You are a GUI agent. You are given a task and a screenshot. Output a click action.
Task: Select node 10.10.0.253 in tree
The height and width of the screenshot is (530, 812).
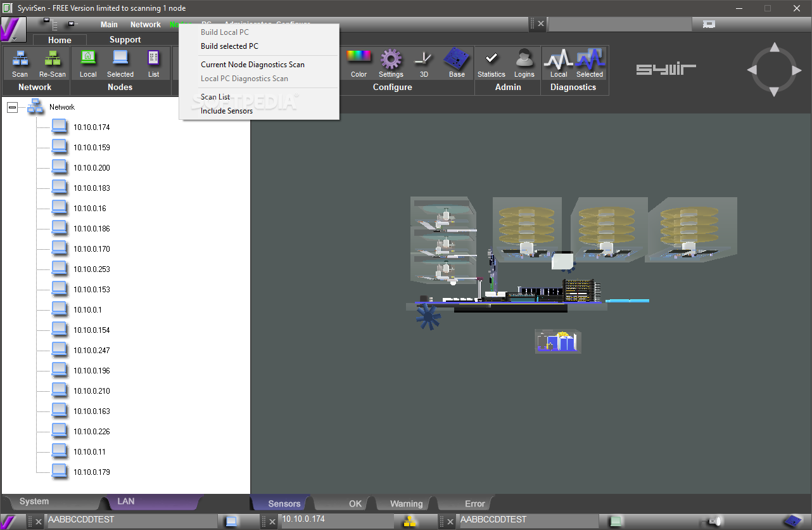coord(92,269)
